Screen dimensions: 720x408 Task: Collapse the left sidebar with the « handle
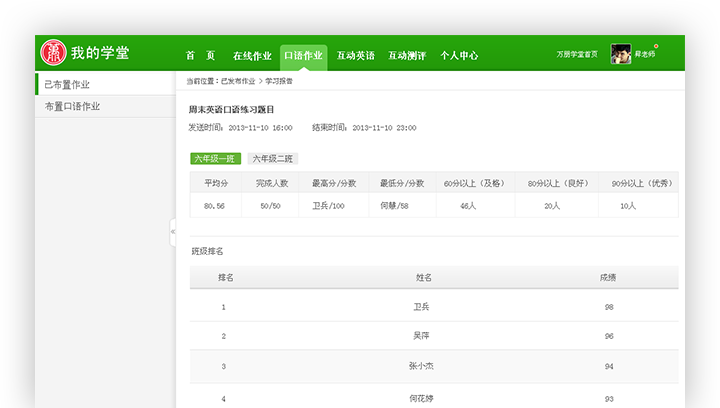coord(173,231)
